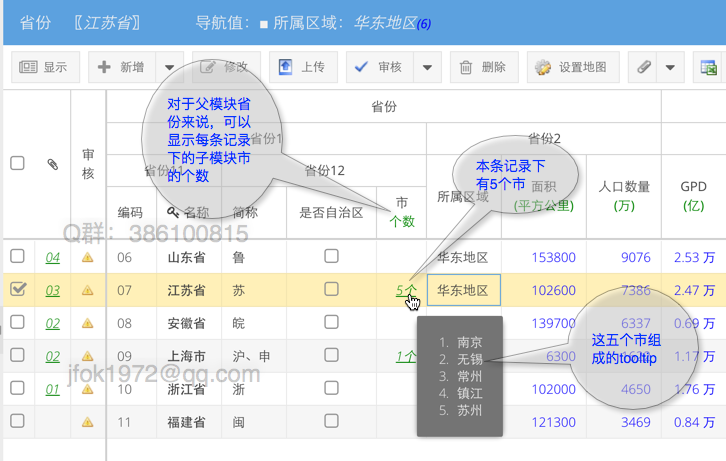
Task: Open attachment link 04 for 山东省
Action: (x=53, y=258)
